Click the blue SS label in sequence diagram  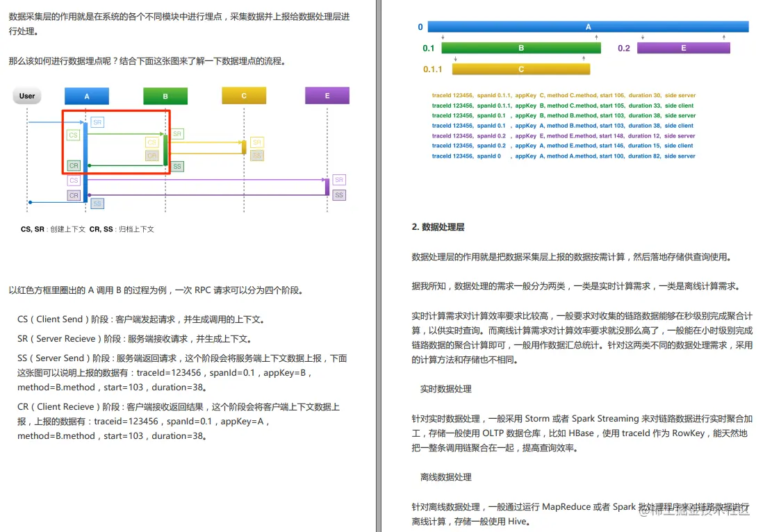tap(97, 203)
